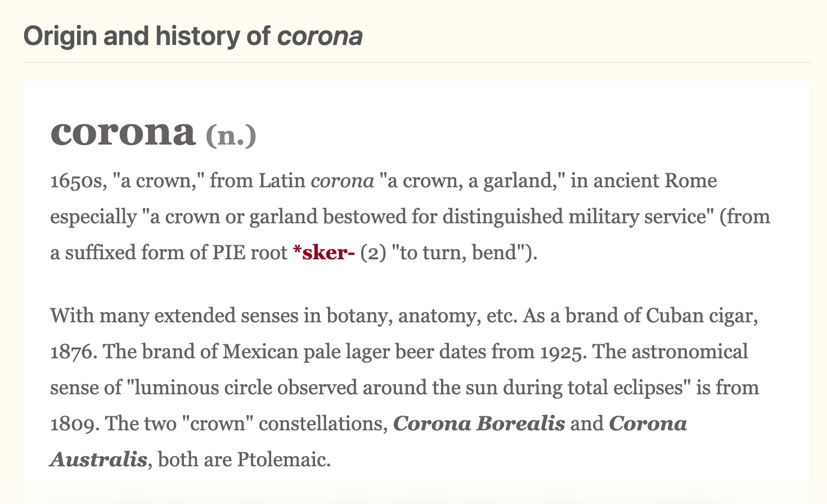Click the word 'Ptolemaic' at the end
This screenshot has width=827, height=504.
283,460
